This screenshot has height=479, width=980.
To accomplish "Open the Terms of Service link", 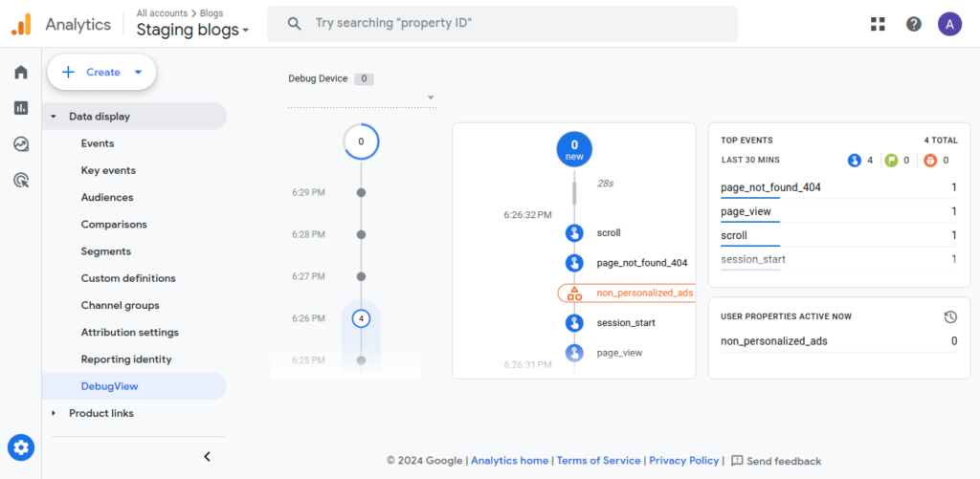I will click(x=598, y=461).
